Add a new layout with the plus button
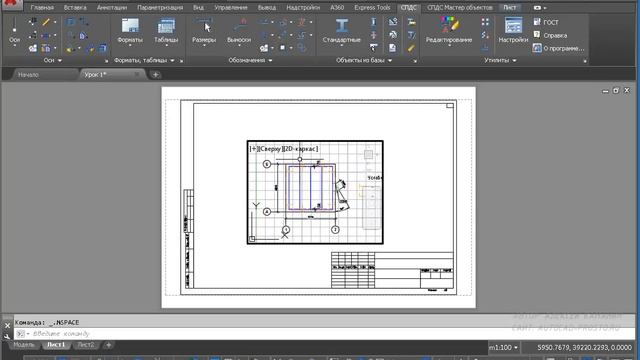This screenshot has width=640, height=360. tap(108, 345)
